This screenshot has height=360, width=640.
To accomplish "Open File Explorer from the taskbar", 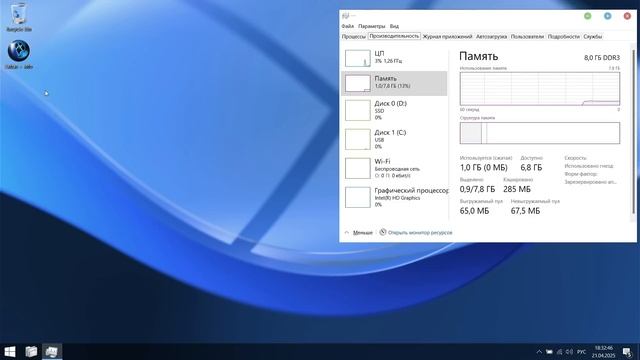I will (x=31, y=351).
